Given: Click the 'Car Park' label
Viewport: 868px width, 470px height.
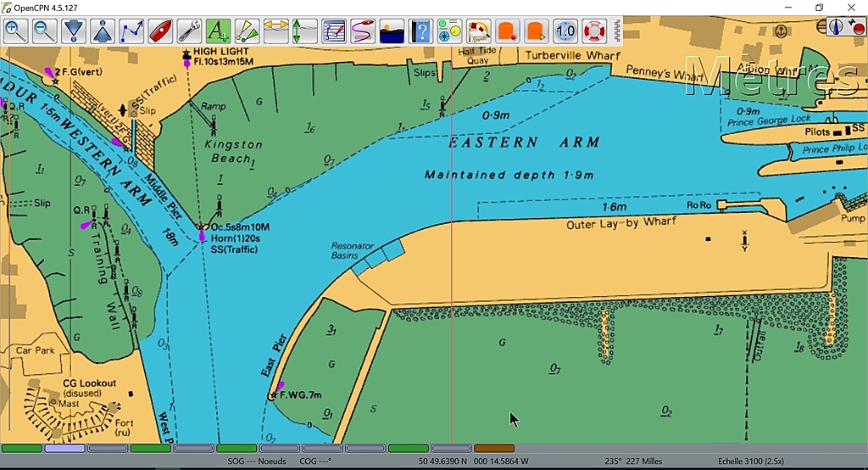Looking at the screenshot, I should 36,350.
